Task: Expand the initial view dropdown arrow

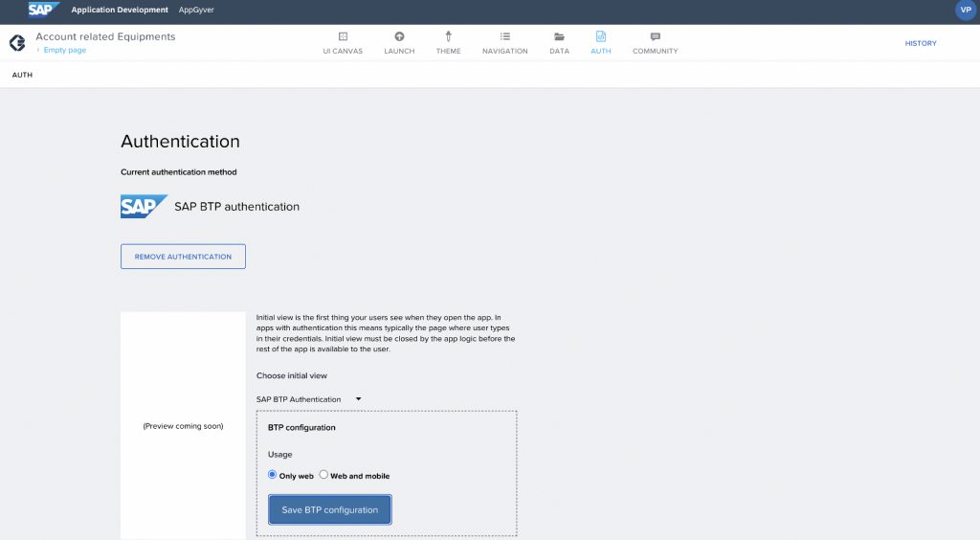Action: tap(358, 398)
